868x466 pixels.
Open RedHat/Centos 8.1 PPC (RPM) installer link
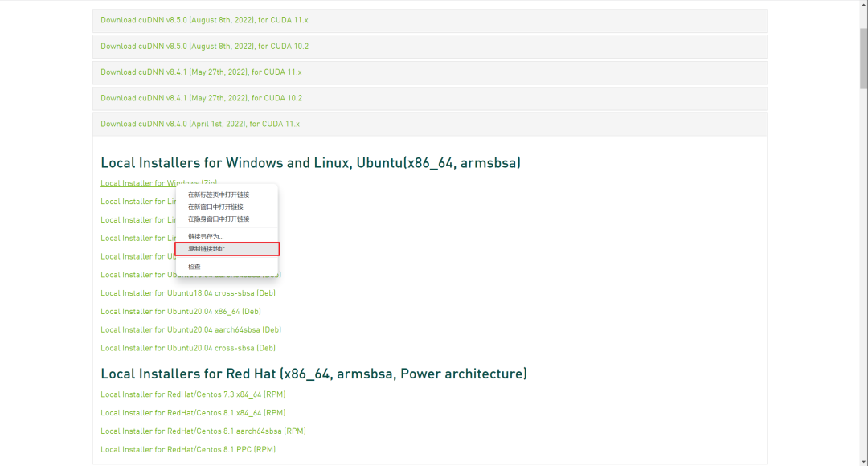(x=188, y=449)
